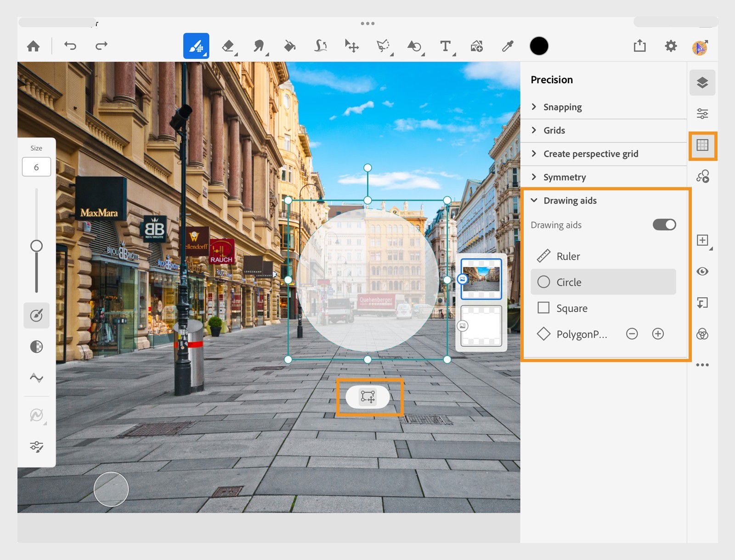The image size is (735, 560).
Task: Click the brush Size value field
Action: coord(36,167)
